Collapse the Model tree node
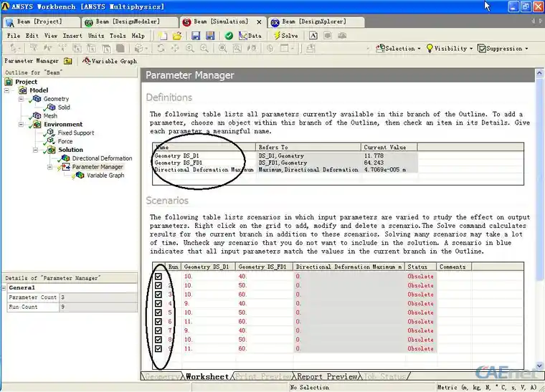 tap(6, 90)
